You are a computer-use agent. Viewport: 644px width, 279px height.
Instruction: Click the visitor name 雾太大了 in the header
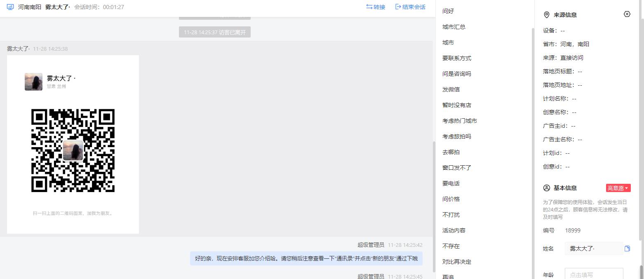pyautogui.click(x=58, y=7)
